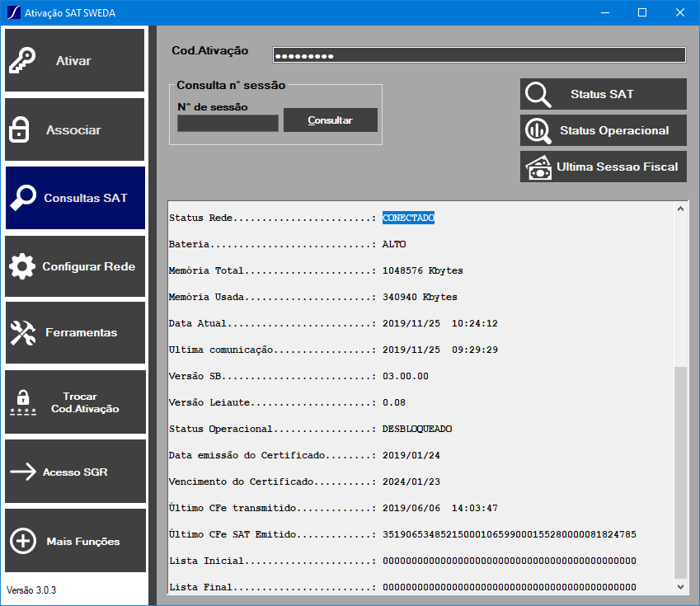
Task: Click certificate emission date 2019/01/24
Action: tap(411, 455)
